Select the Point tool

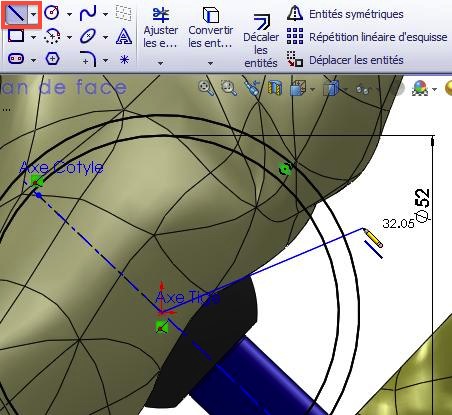pos(124,59)
